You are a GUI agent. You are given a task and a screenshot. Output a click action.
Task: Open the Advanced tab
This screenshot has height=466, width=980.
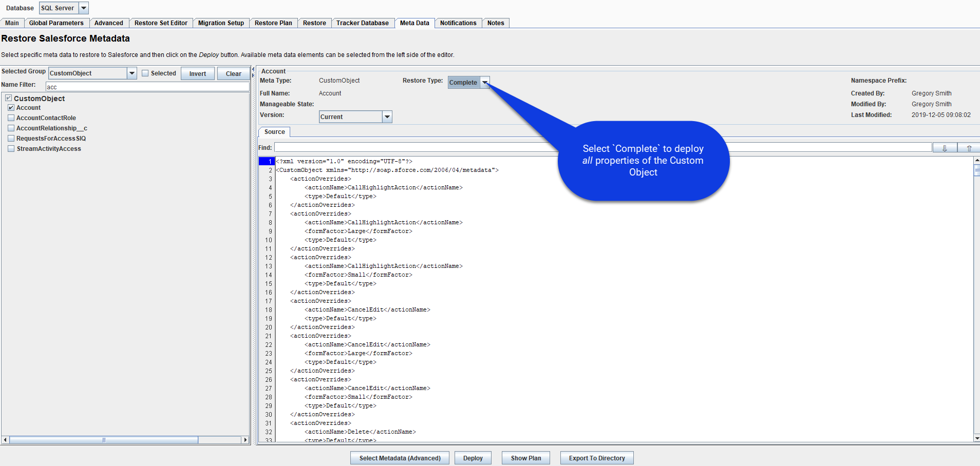pyautogui.click(x=109, y=23)
